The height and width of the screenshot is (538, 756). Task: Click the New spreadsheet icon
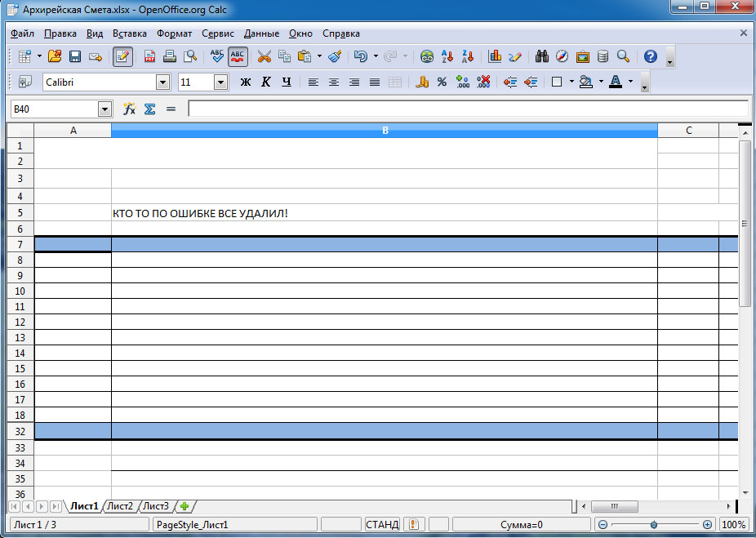pos(24,57)
